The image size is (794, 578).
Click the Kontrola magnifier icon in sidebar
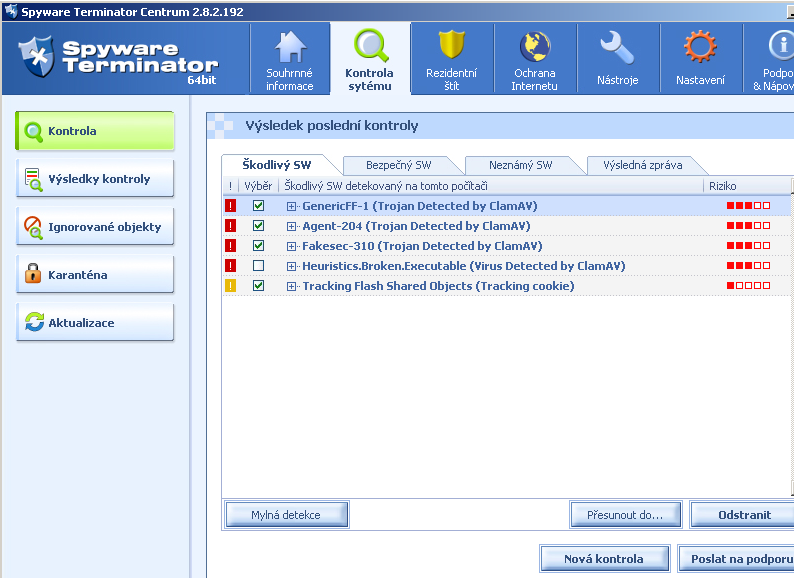pyautogui.click(x=33, y=132)
